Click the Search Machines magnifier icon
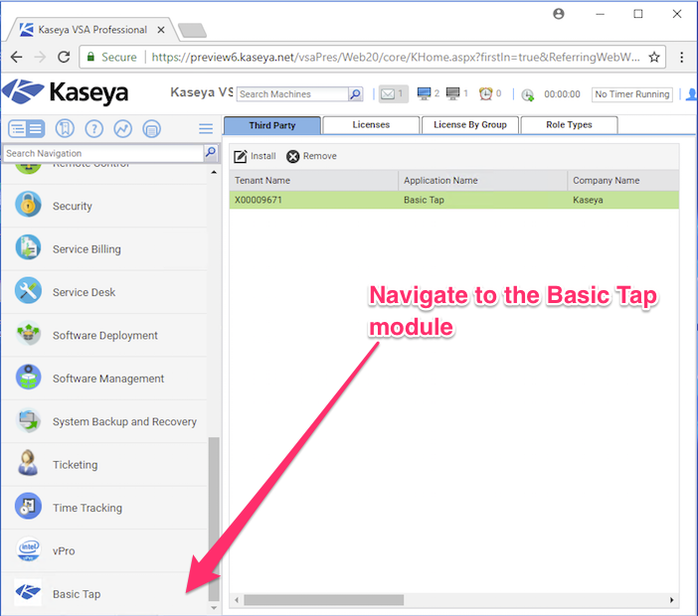 point(355,94)
